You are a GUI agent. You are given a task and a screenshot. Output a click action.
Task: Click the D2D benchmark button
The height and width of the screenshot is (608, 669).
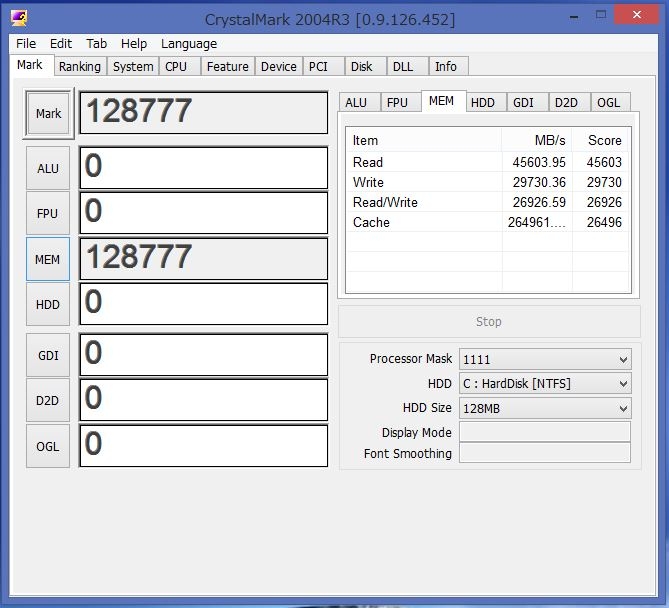point(48,400)
